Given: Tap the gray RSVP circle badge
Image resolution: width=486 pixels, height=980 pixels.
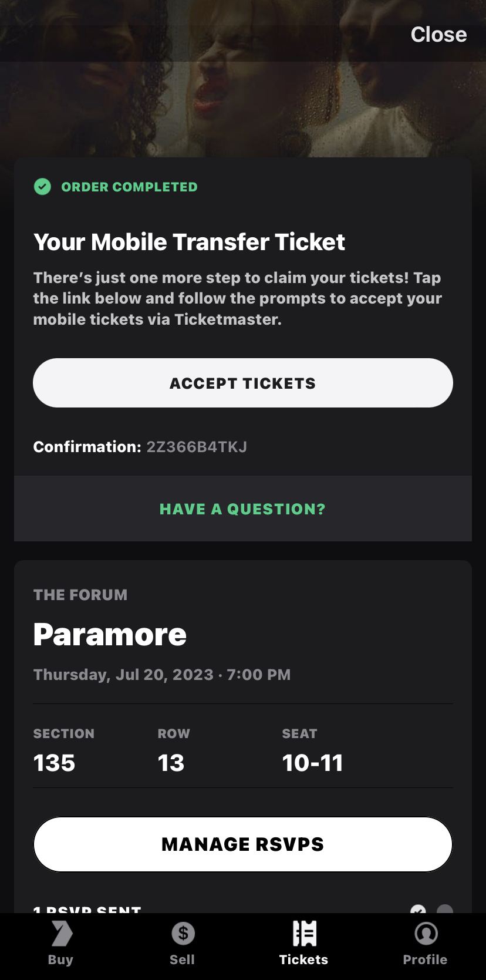Looking at the screenshot, I should pyautogui.click(x=445, y=910).
